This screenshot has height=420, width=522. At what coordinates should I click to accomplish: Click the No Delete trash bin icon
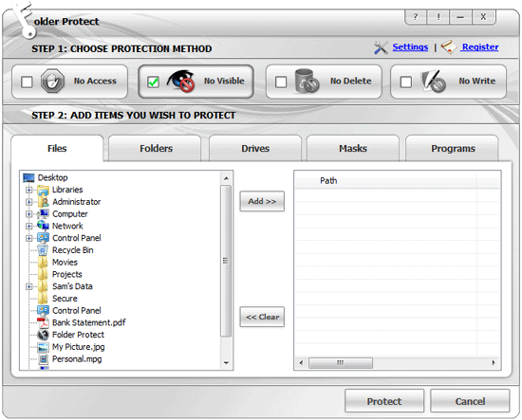coord(307,81)
